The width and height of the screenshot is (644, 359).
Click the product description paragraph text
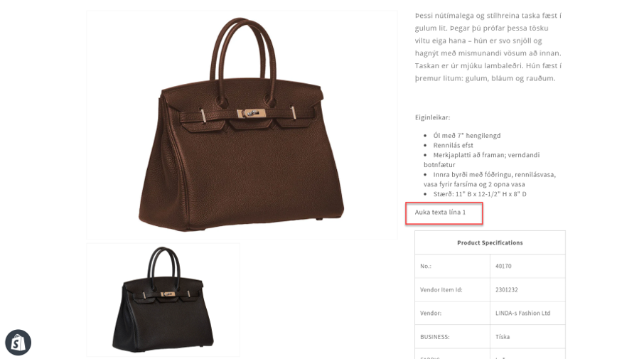(488, 47)
